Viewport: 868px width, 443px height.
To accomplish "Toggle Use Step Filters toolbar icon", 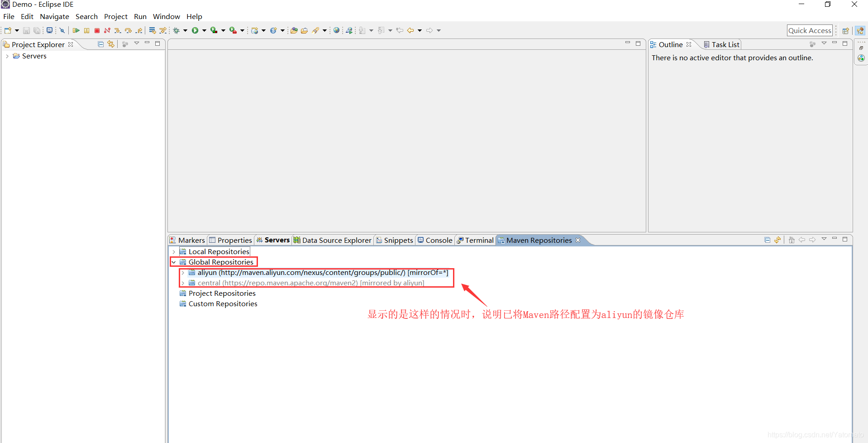I will pos(163,30).
